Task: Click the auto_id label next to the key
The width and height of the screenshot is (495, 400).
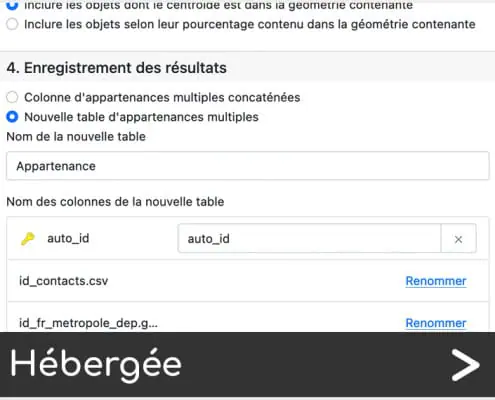Action: click(x=68, y=239)
